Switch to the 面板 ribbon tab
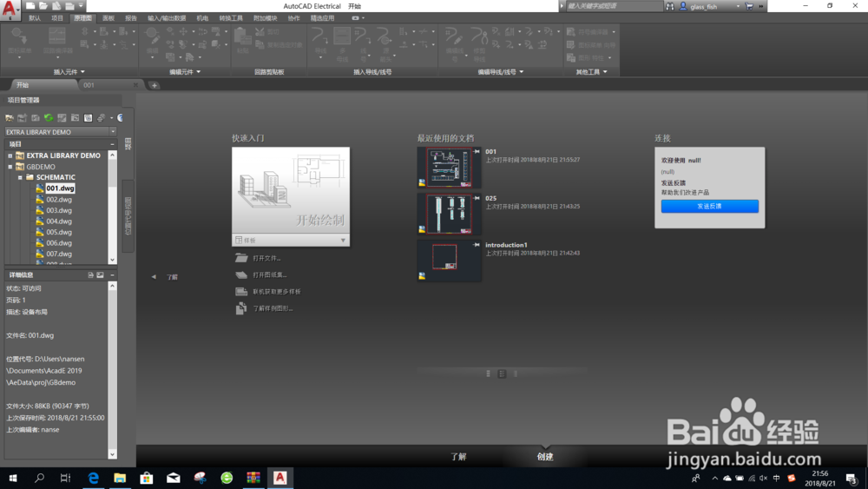This screenshot has height=489, width=868. tap(108, 18)
